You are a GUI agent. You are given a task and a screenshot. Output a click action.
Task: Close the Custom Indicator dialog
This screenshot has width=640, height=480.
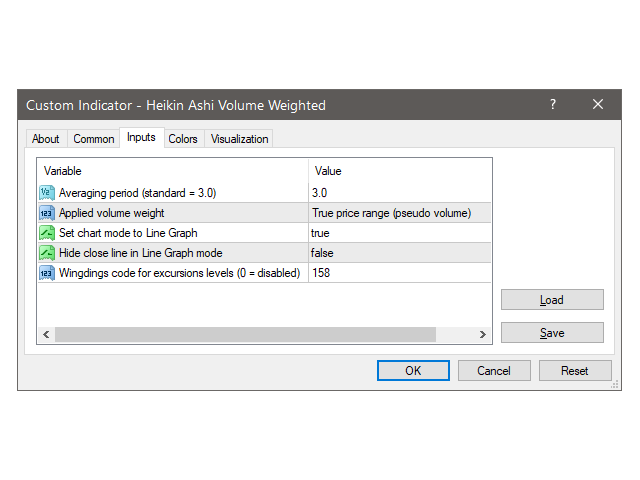(598, 104)
